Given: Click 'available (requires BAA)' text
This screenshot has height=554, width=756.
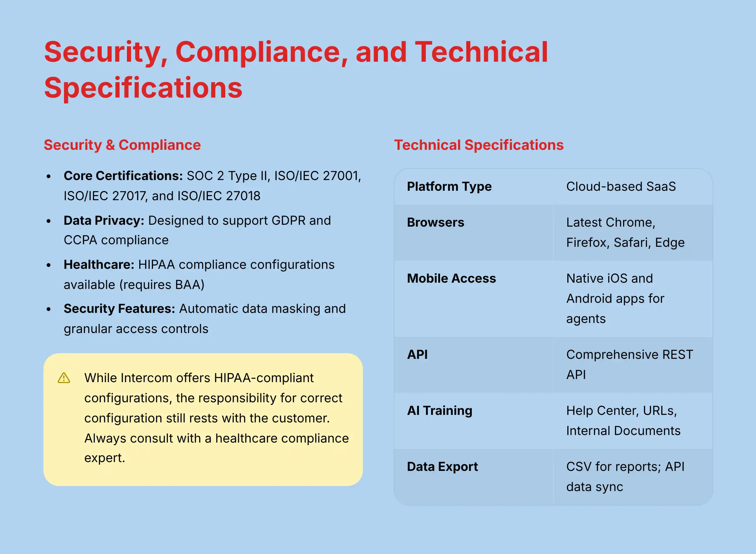Looking at the screenshot, I should [x=134, y=285].
